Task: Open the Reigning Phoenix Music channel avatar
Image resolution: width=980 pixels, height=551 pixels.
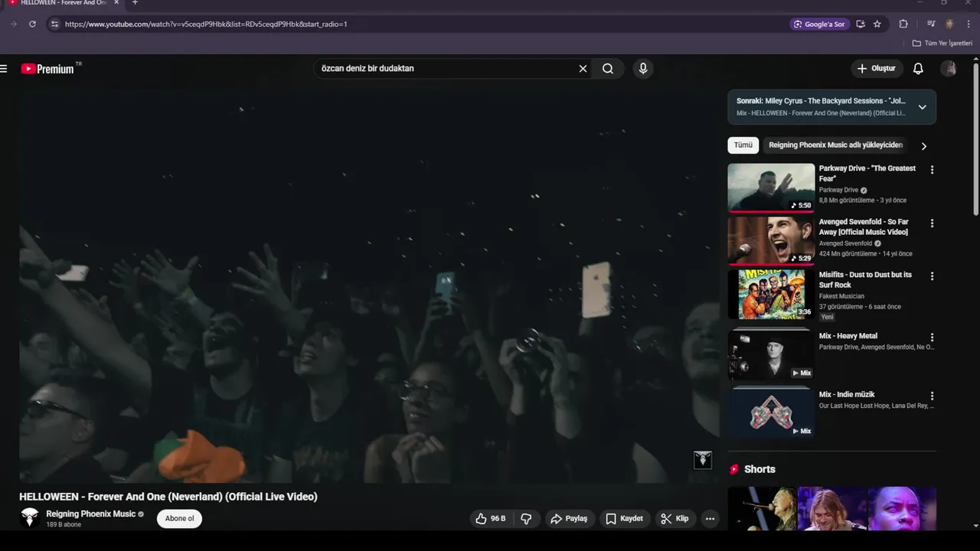Action: pos(30,518)
